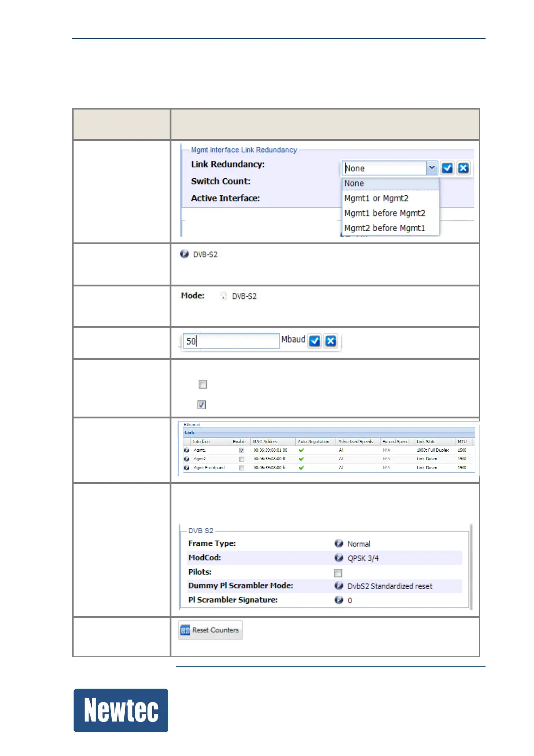The width and height of the screenshot is (534, 756).
Task: Click the edit icon beside Frame Type Normal
Action: (339, 544)
